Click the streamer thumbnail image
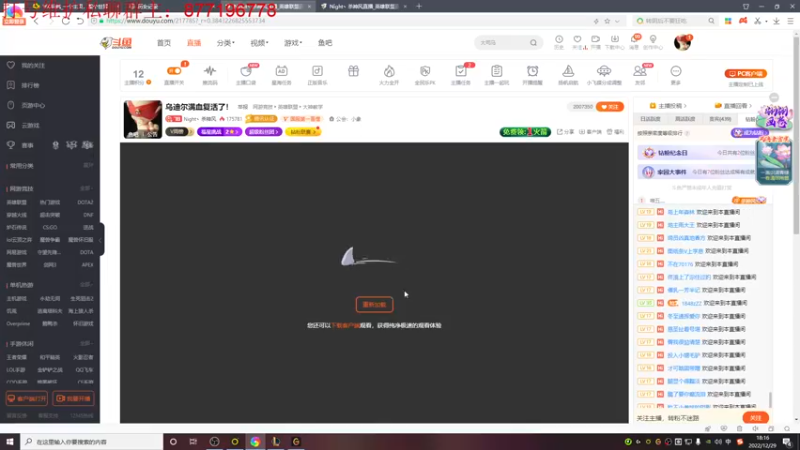The width and height of the screenshot is (800, 450). 143,119
